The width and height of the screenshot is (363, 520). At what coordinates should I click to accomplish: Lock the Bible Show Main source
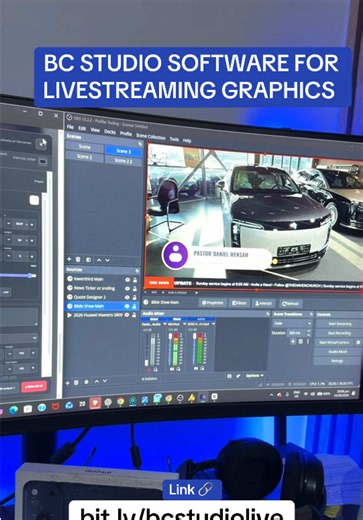point(135,306)
